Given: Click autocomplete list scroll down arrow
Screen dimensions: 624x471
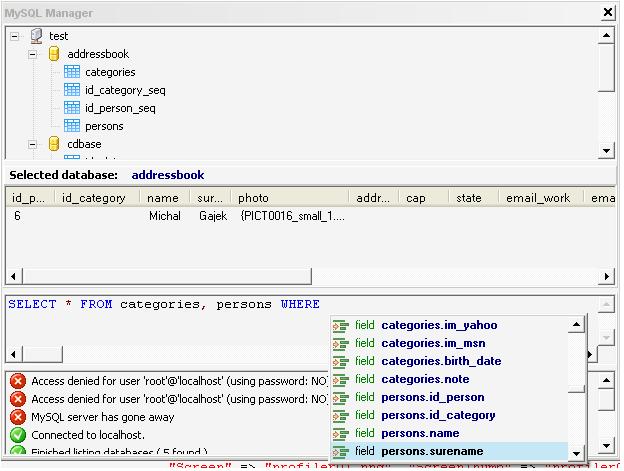Looking at the screenshot, I should [x=576, y=453].
